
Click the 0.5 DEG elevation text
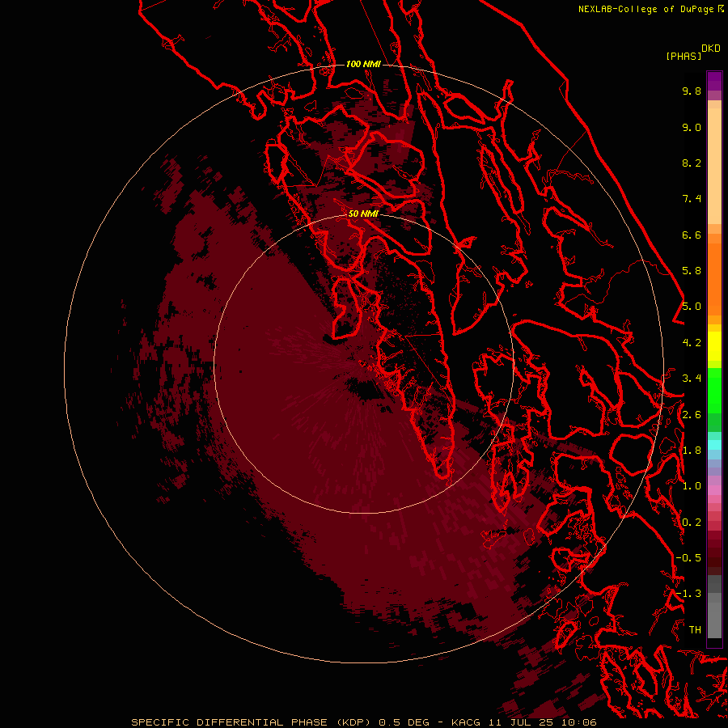[404, 722]
